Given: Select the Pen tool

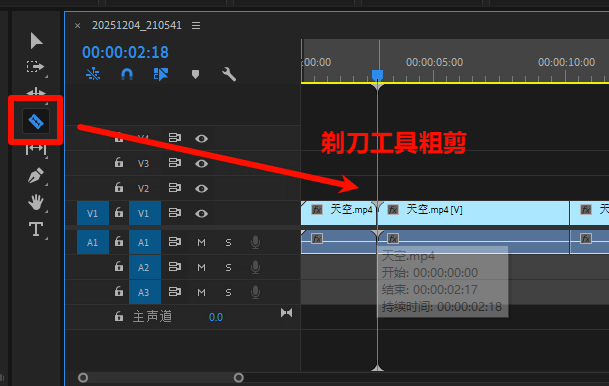Looking at the screenshot, I should pos(35,175).
